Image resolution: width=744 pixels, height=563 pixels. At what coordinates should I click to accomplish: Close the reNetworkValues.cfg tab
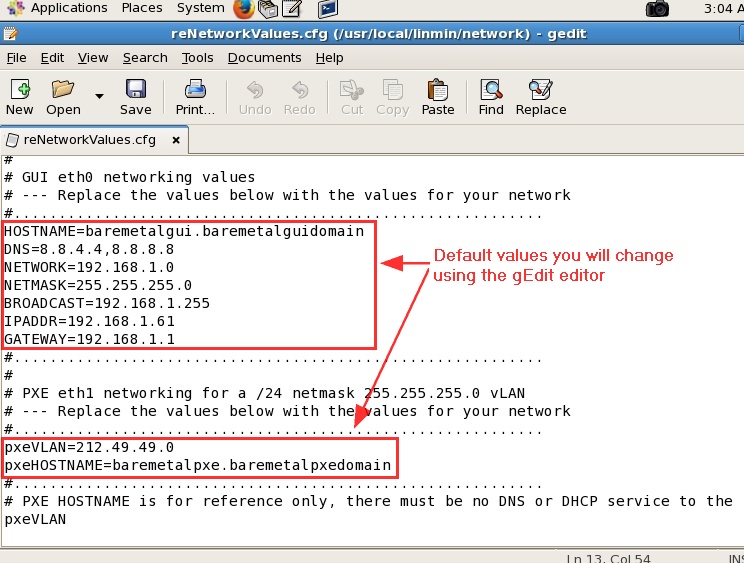tap(176, 140)
